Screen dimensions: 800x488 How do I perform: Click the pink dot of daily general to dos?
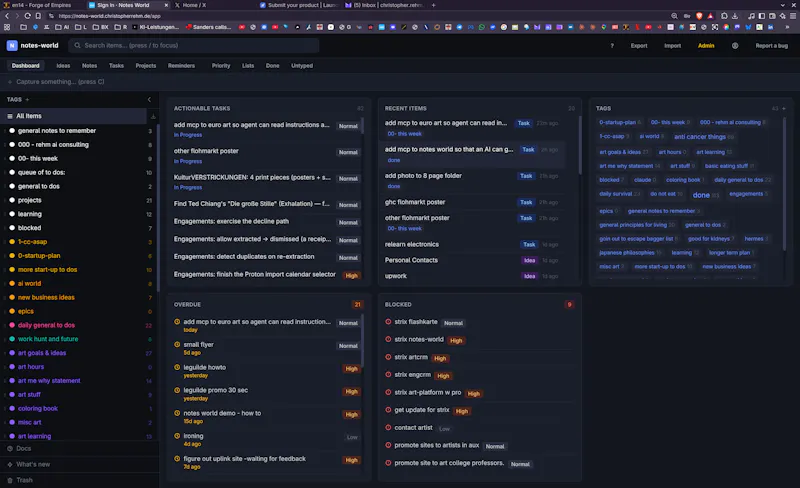12,325
